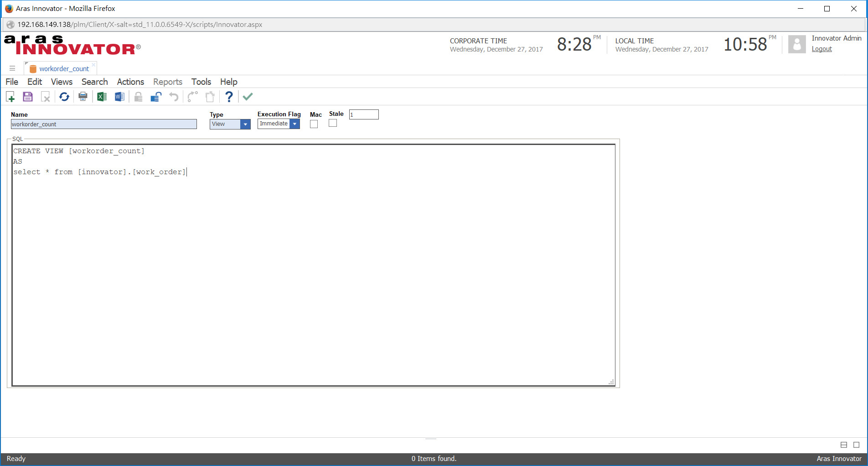Viewport: 868px width, 466px height.
Task: Export to Excel icon
Action: pos(102,97)
